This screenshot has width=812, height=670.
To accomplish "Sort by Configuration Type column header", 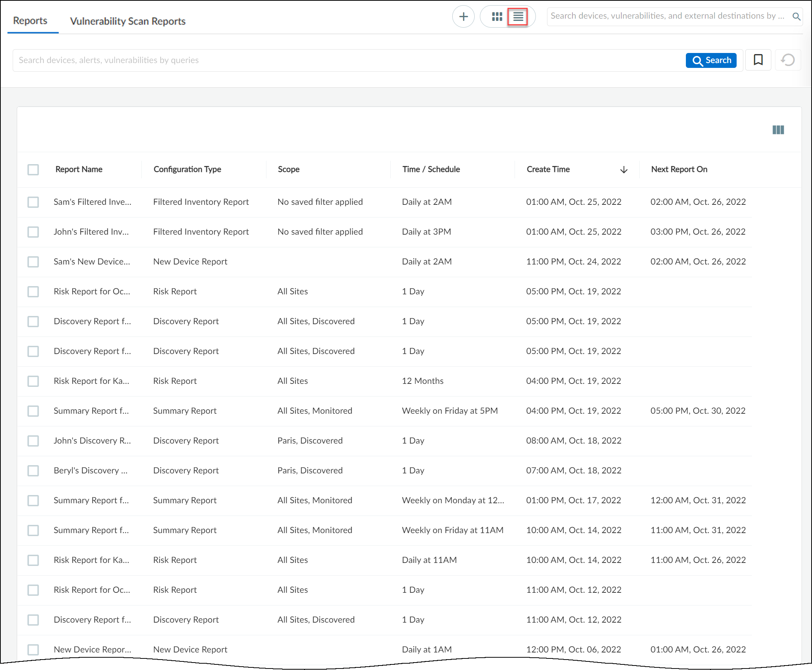I will coord(187,169).
